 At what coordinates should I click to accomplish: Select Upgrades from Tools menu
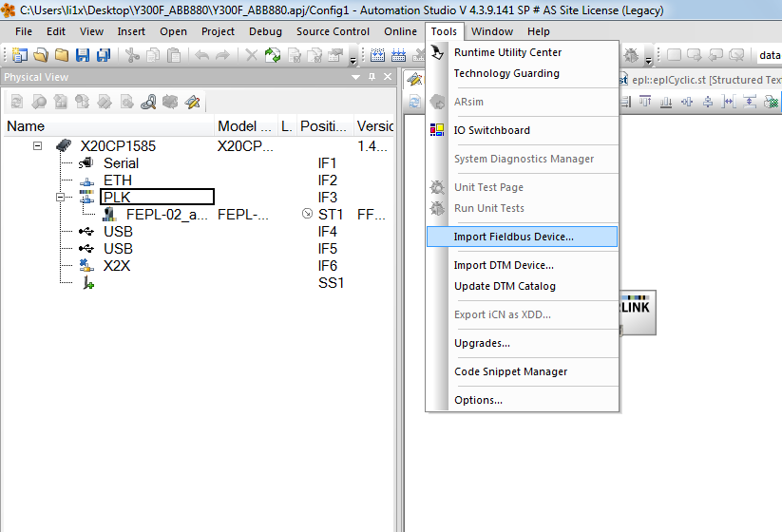coord(522,343)
